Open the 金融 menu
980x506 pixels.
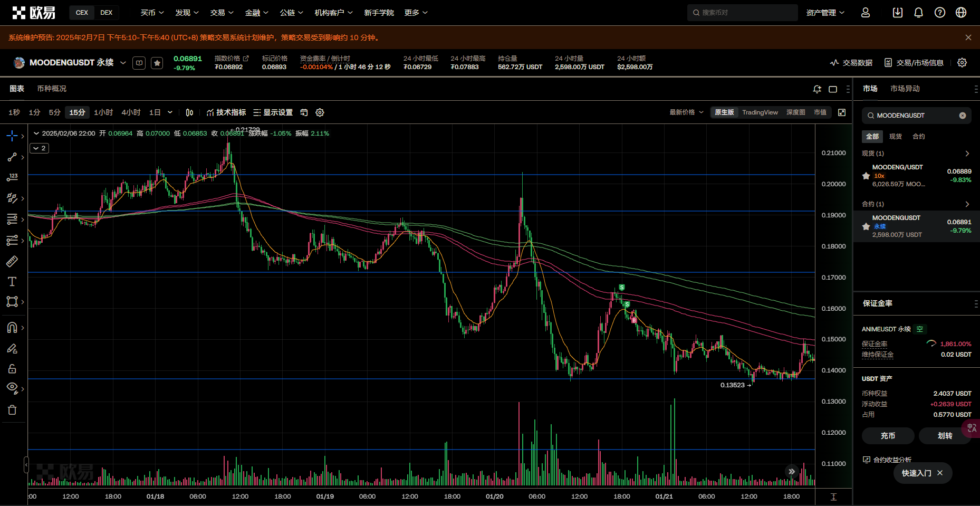256,13
